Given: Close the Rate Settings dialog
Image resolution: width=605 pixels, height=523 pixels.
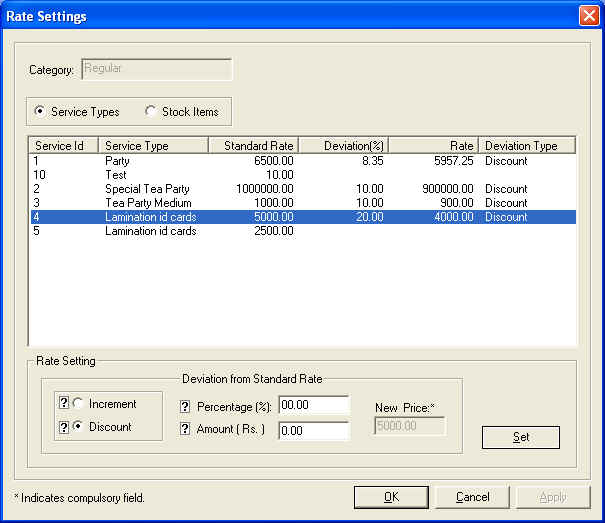Looking at the screenshot, I should coord(589,16).
